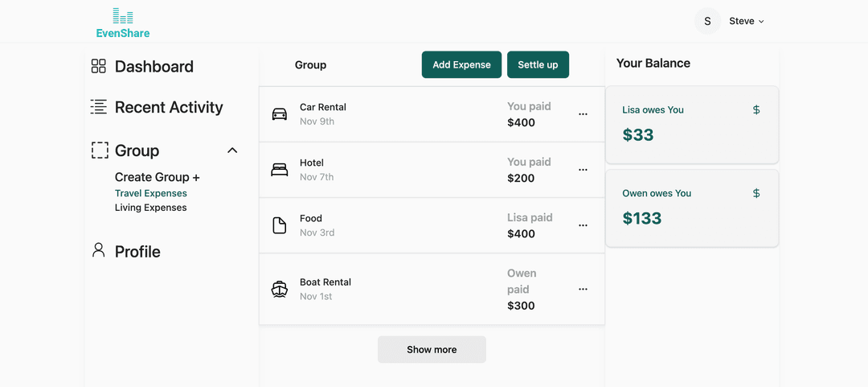Click Create Group +
The width and height of the screenshot is (868, 387).
click(158, 178)
